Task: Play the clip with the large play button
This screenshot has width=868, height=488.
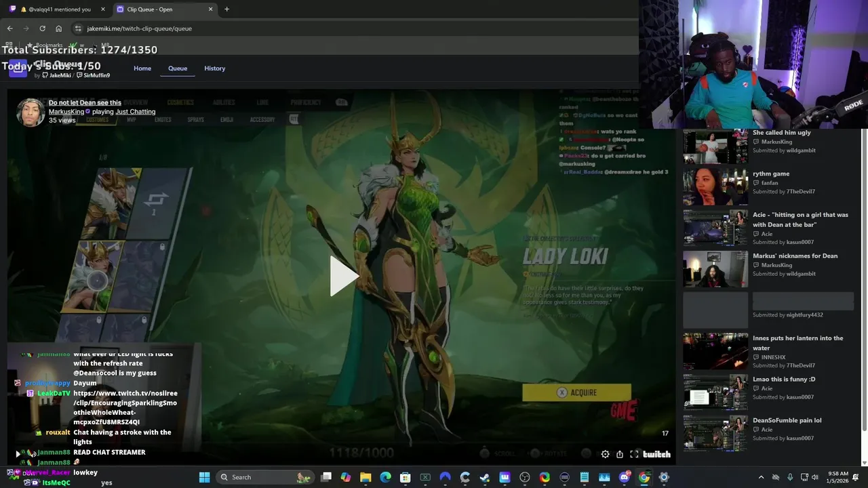Action: coord(344,276)
